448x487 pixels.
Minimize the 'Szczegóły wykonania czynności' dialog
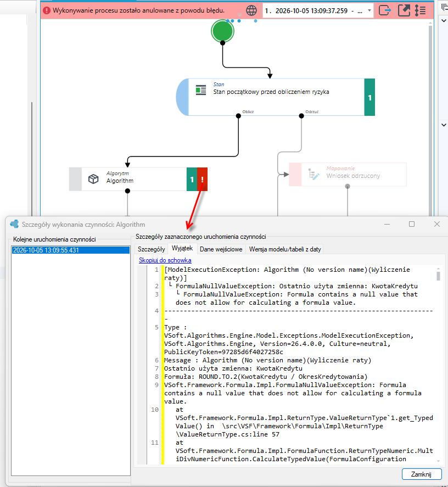point(387,224)
